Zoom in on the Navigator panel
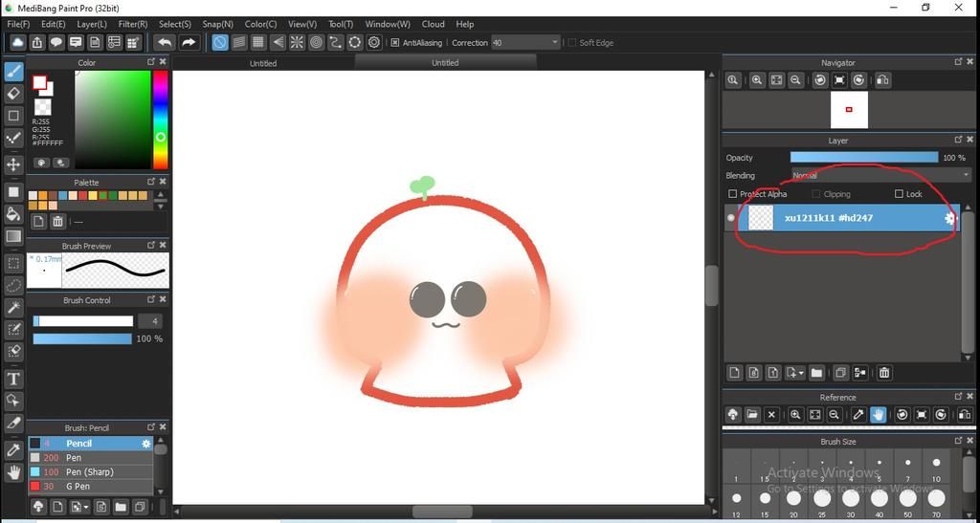The image size is (980, 523). [757, 80]
